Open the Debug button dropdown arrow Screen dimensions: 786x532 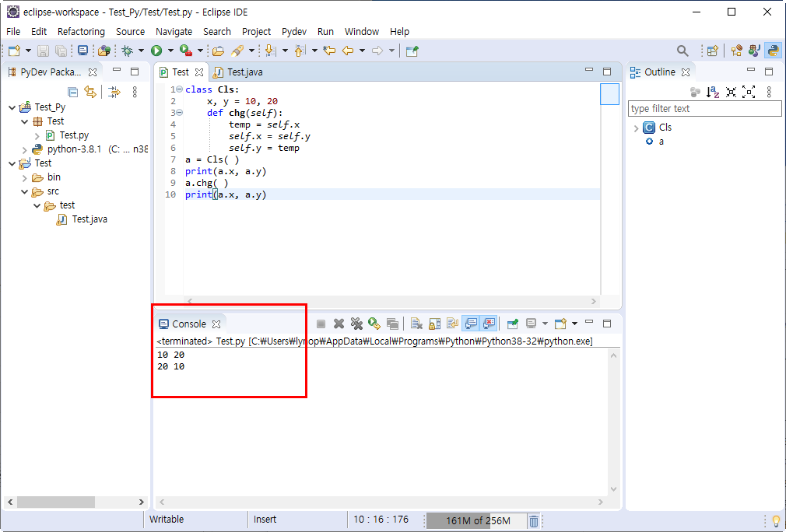(141, 51)
